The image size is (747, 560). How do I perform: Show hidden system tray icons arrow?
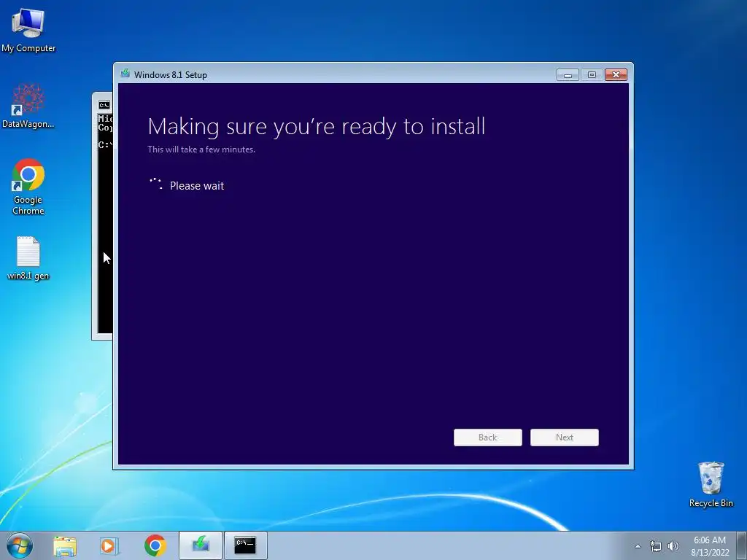tap(638, 546)
